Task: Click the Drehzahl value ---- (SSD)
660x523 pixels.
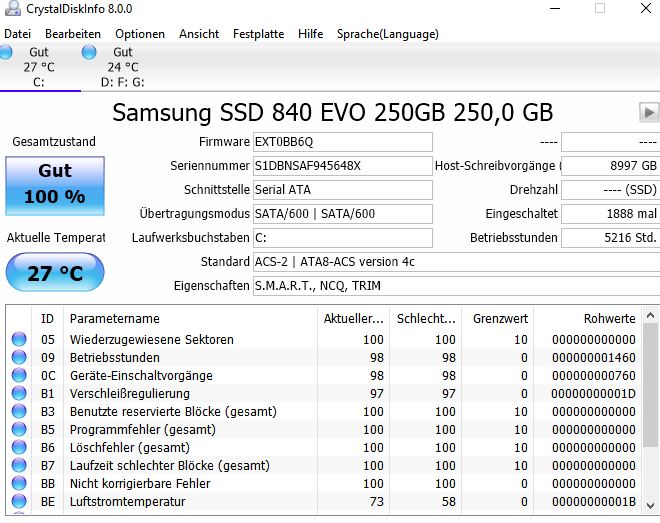Action: pos(611,190)
